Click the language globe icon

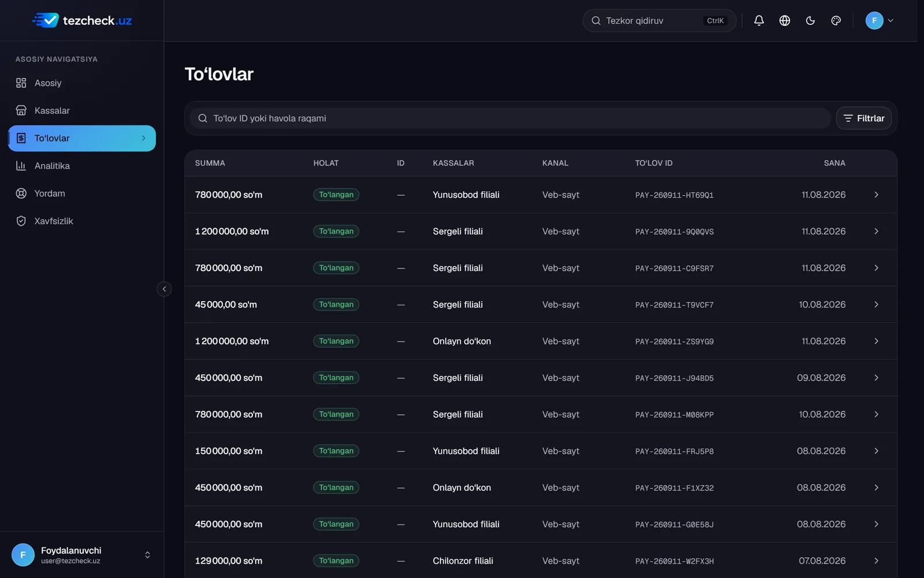tap(784, 21)
